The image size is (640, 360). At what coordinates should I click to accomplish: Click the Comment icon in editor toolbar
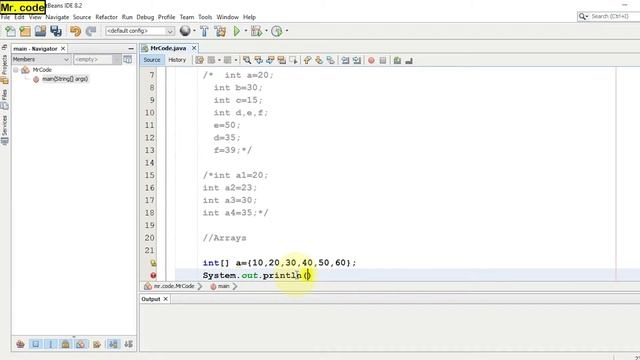397,60
